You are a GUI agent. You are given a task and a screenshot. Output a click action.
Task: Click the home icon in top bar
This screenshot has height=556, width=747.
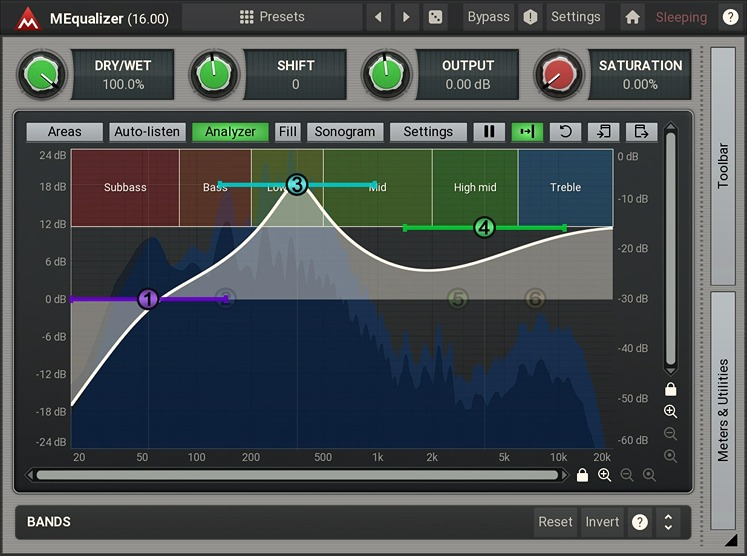pos(632,17)
